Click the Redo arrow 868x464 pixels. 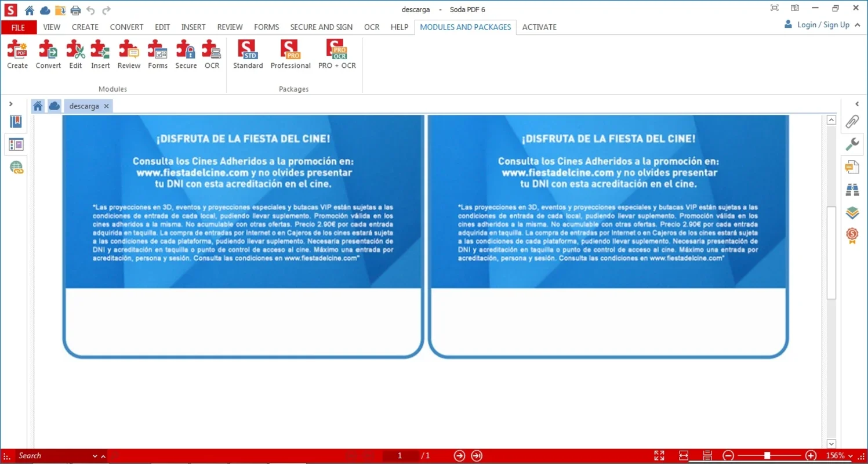pos(106,10)
